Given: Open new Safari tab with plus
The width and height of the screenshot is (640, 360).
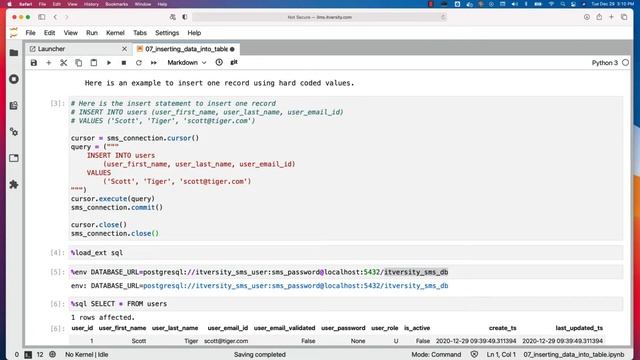Looking at the screenshot, I should point(611,17).
